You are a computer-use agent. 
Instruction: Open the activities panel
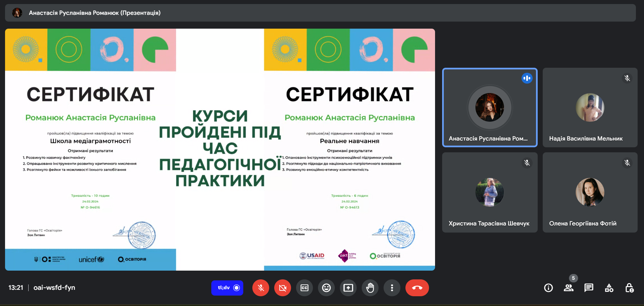pyautogui.click(x=609, y=288)
